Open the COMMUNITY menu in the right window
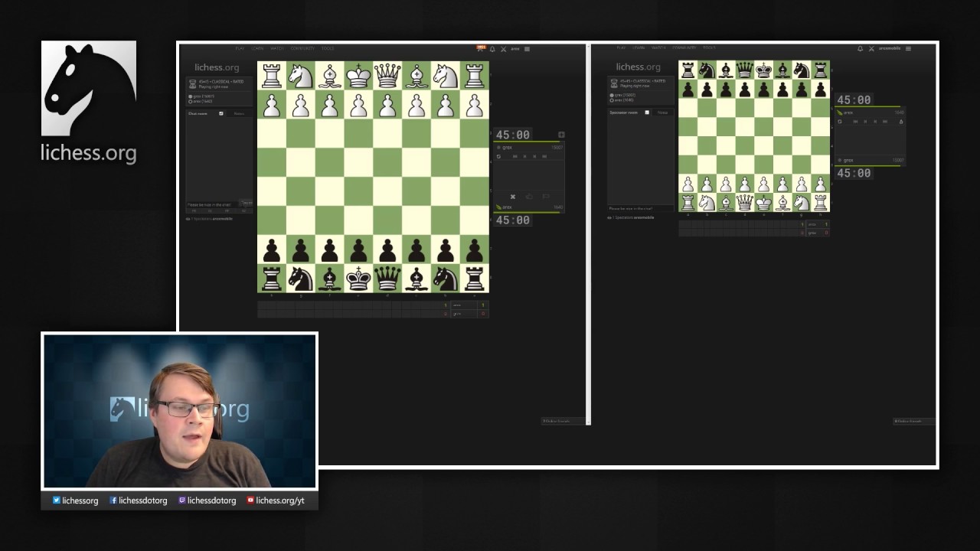This screenshot has height=551, width=980. coord(684,47)
